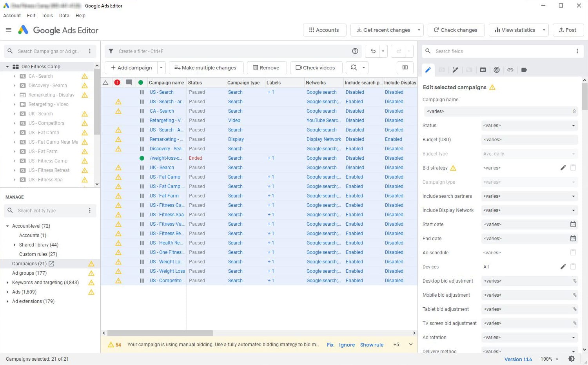Click Make multiple changes button
The image size is (588, 365).
206,68
